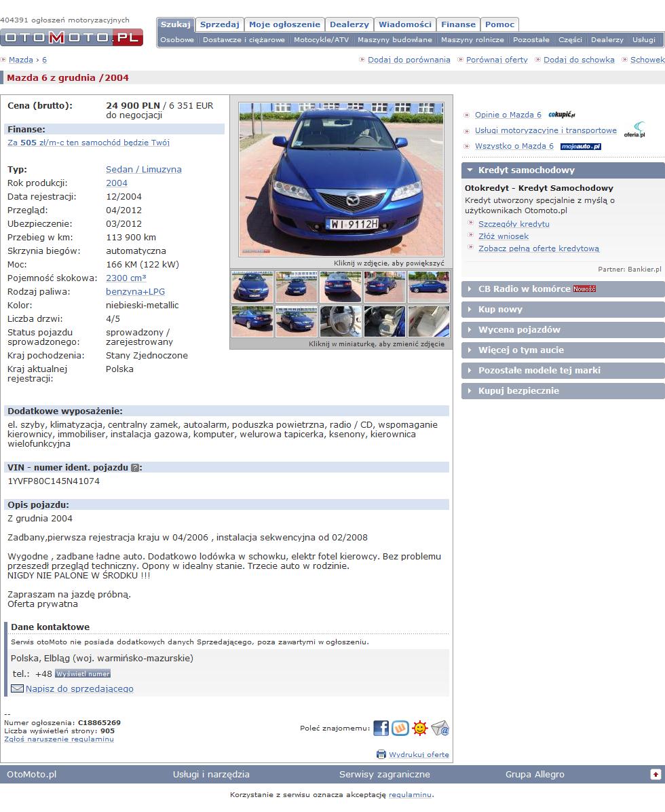This screenshot has height=812, width=665.
Task: Open Serwisy zagraniczne in the footer
Action: 385,774
